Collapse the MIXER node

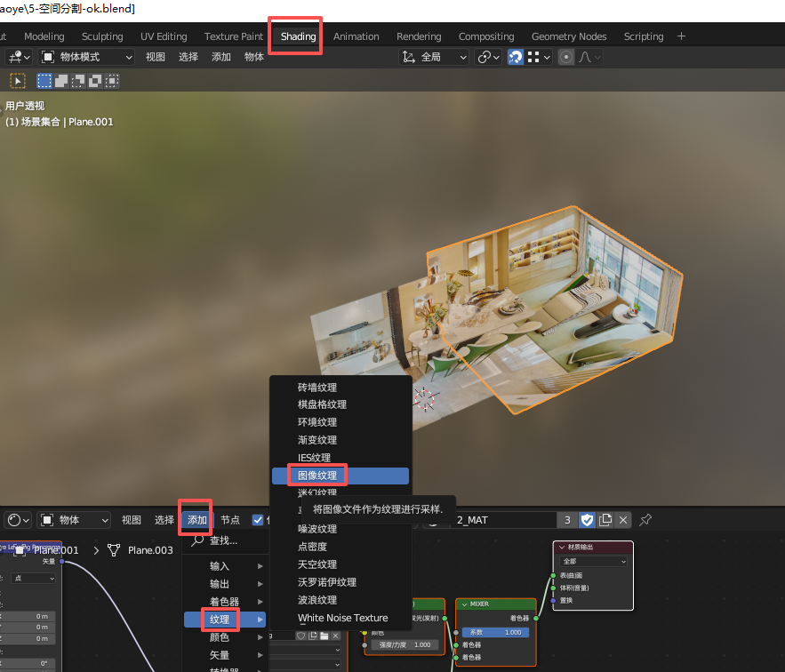[x=462, y=604]
